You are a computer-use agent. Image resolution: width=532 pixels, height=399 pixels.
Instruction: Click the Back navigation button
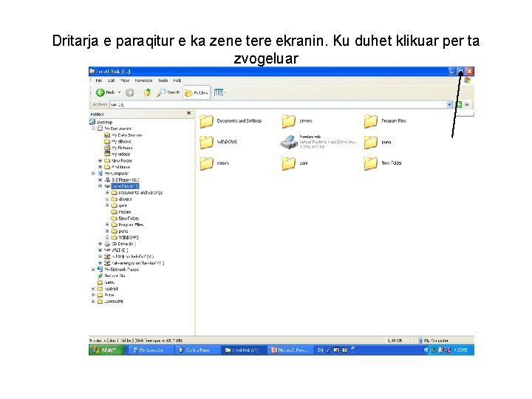(x=106, y=92)
